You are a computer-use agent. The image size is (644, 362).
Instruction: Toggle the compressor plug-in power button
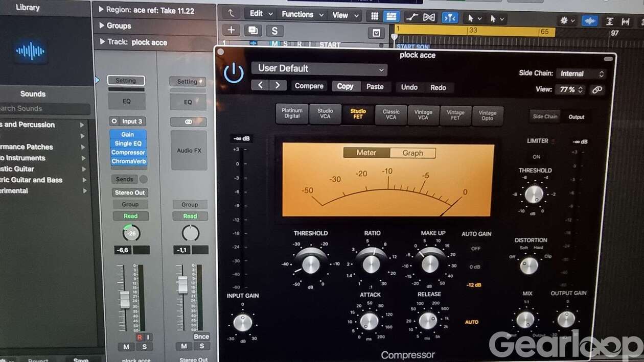point(234,73)
